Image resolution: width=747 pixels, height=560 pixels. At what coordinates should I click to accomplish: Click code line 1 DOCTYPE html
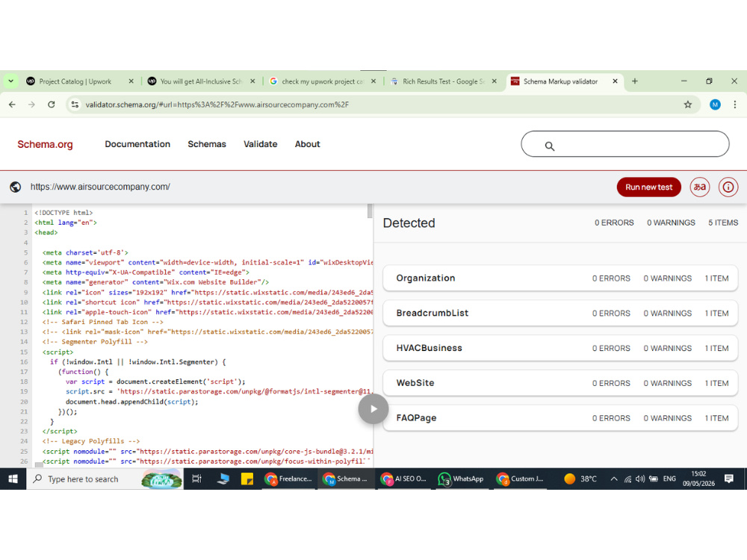coord(63,213)
